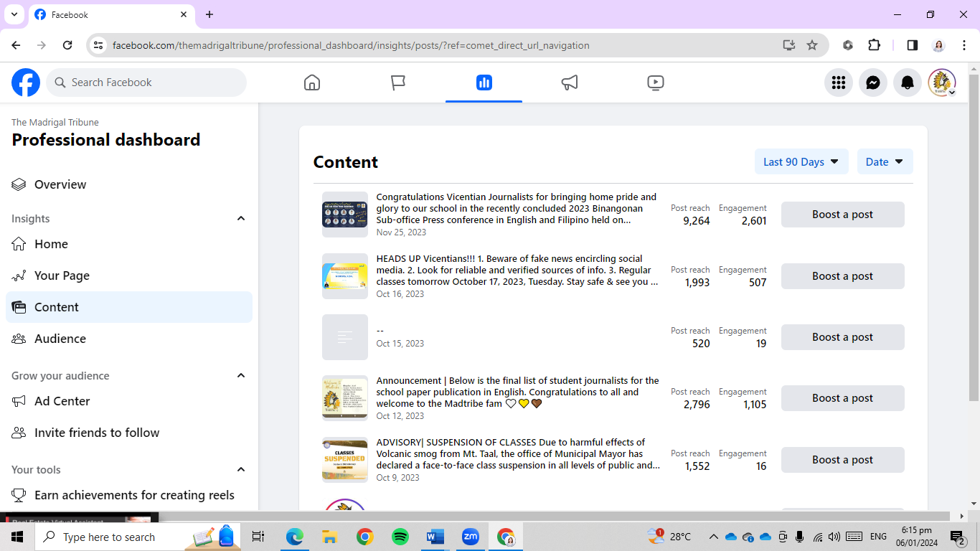Open Microsoft Word from the taskbar

[435, 537]
